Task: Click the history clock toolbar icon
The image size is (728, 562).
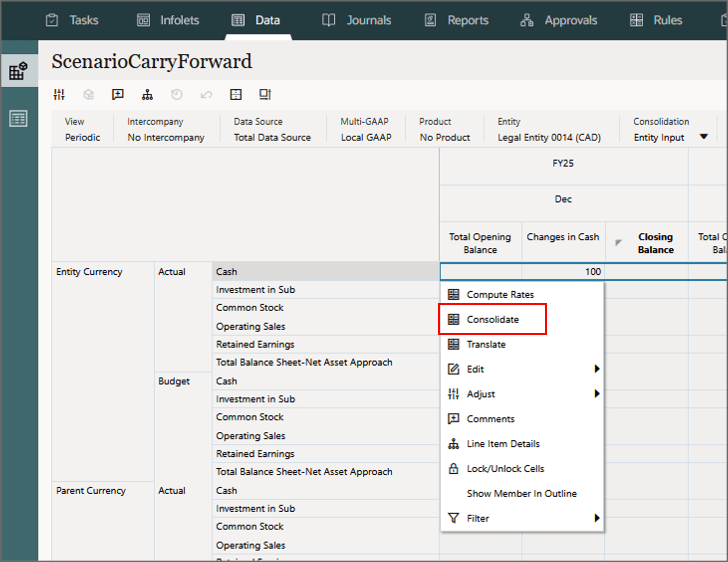Action: (x=177, y=95)
